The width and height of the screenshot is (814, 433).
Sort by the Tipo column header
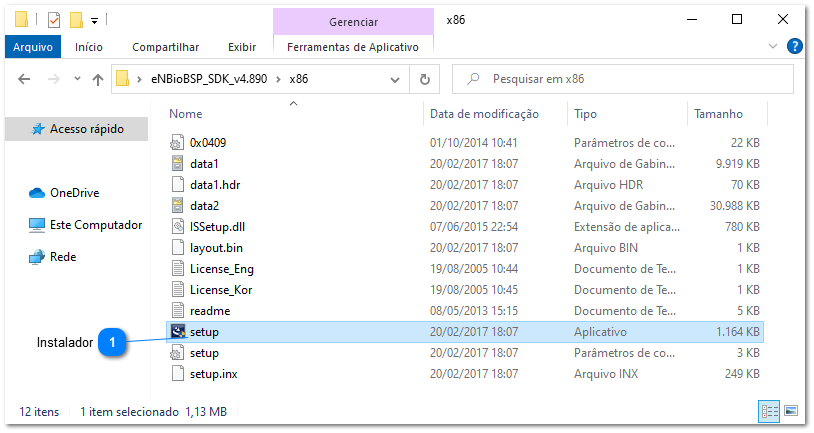(x=585, y=114)
